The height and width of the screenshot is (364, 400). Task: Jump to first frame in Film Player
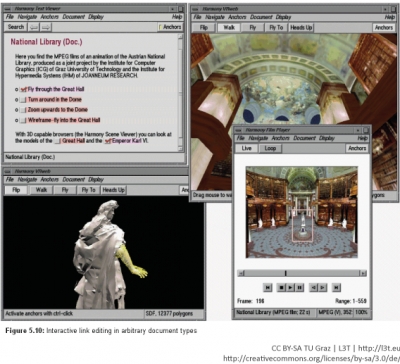tap(267, 287)
